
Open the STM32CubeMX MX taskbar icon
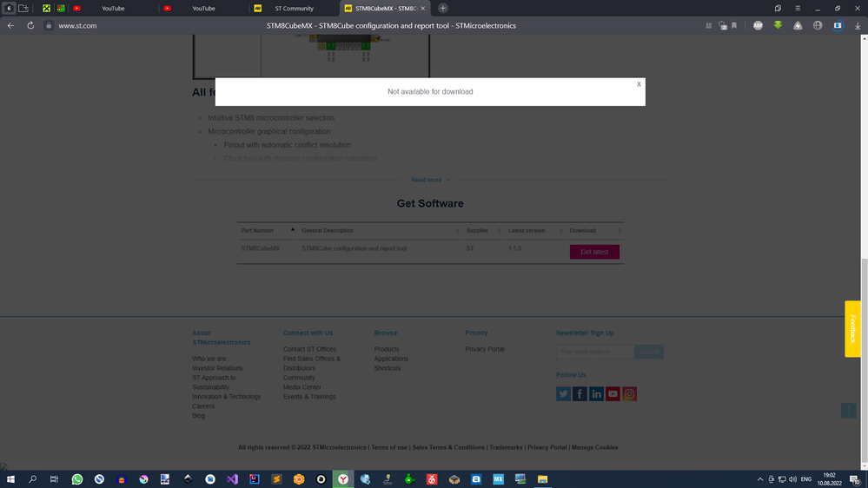pyautogui.click(x=498, y=479)
